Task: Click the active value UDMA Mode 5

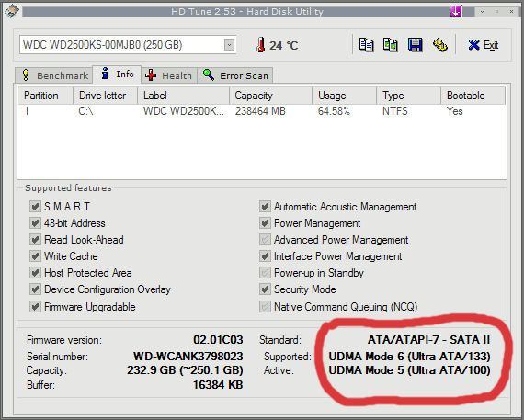Action: coord(409,370)
